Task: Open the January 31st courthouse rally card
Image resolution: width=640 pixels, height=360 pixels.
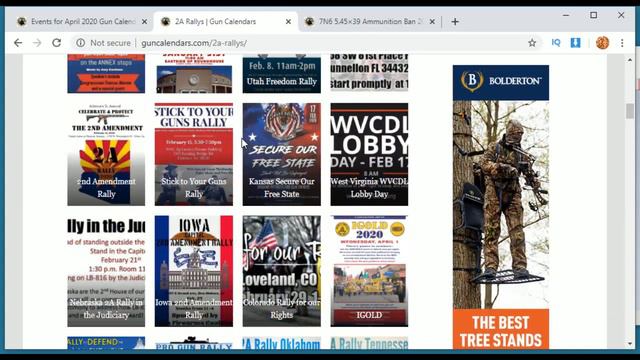Action: pyautogui.click(x=194, y=73)
